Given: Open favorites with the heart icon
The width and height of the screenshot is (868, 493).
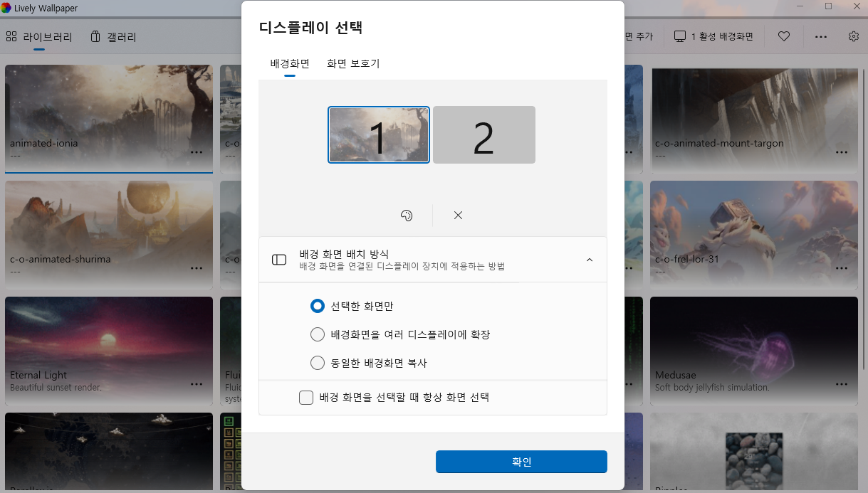Looking at the screenshot, I should (x=783, y=36).
